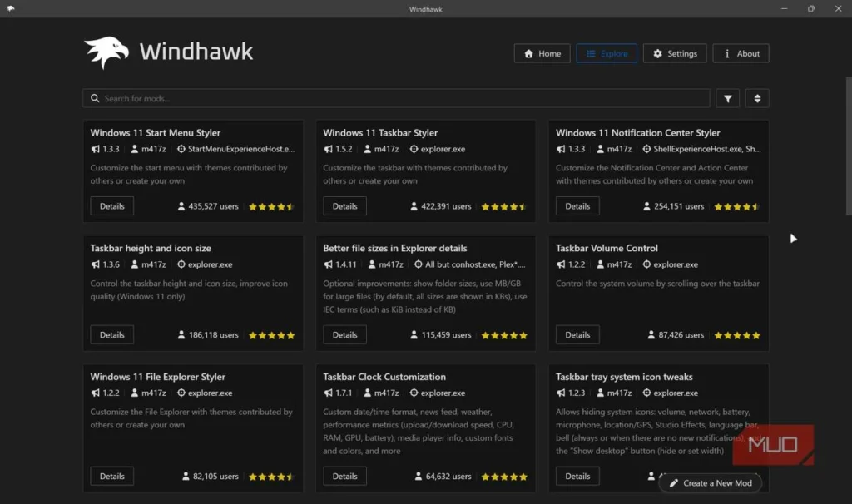
Task: Click the Windhawk eagle logo
Action: 106,52
